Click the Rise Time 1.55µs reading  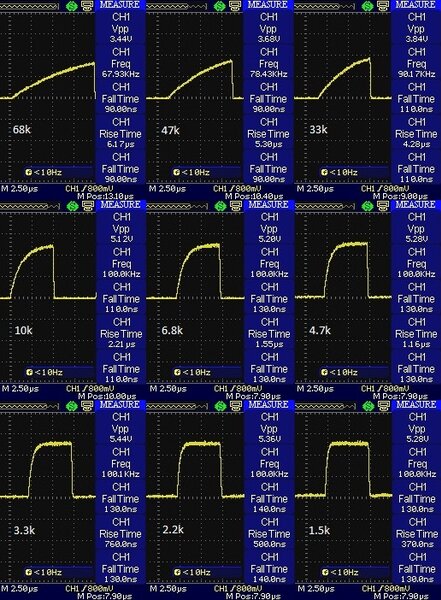269,344
